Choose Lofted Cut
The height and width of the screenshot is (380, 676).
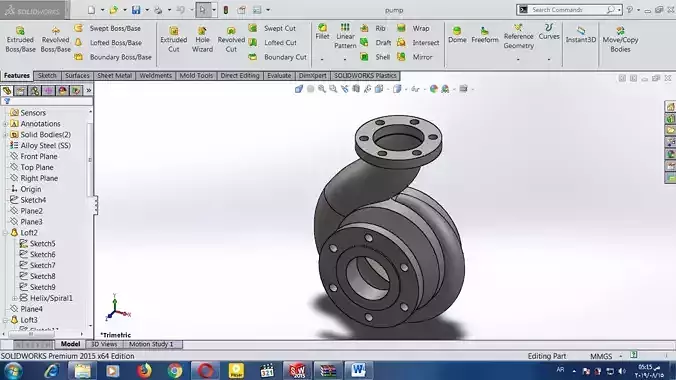[x=272, y=43]
